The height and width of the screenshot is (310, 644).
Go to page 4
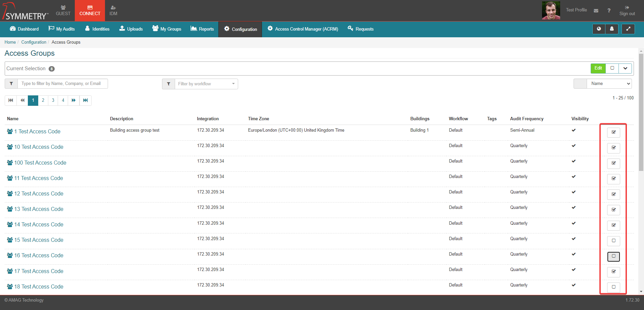(x=63, y=100)
